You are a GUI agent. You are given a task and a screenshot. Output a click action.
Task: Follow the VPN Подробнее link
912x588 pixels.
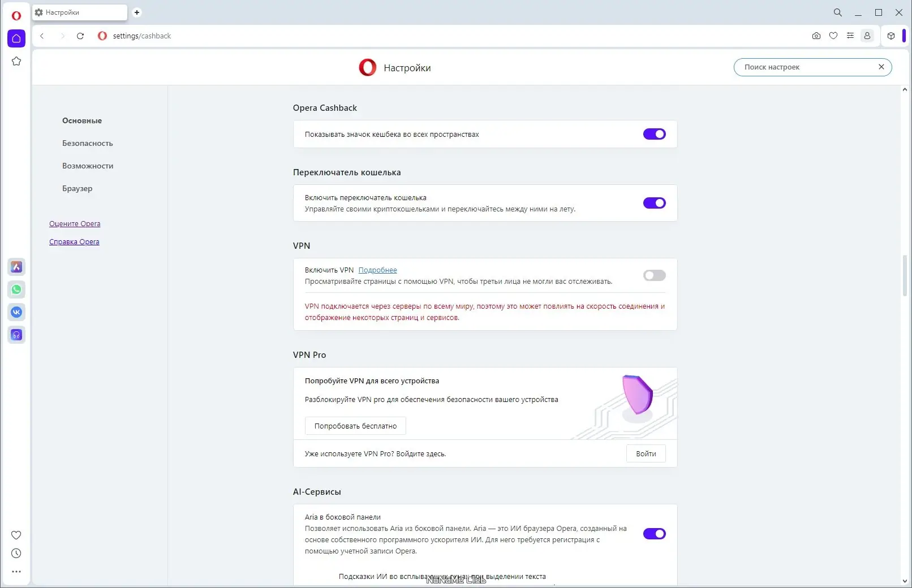click(x=377, y=270)
